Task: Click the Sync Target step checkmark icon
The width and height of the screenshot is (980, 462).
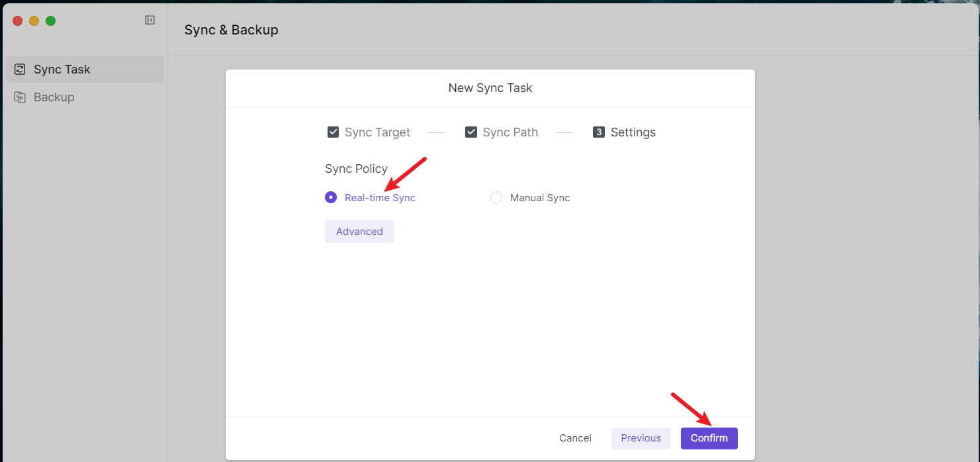Action: [x=334, y=132]
